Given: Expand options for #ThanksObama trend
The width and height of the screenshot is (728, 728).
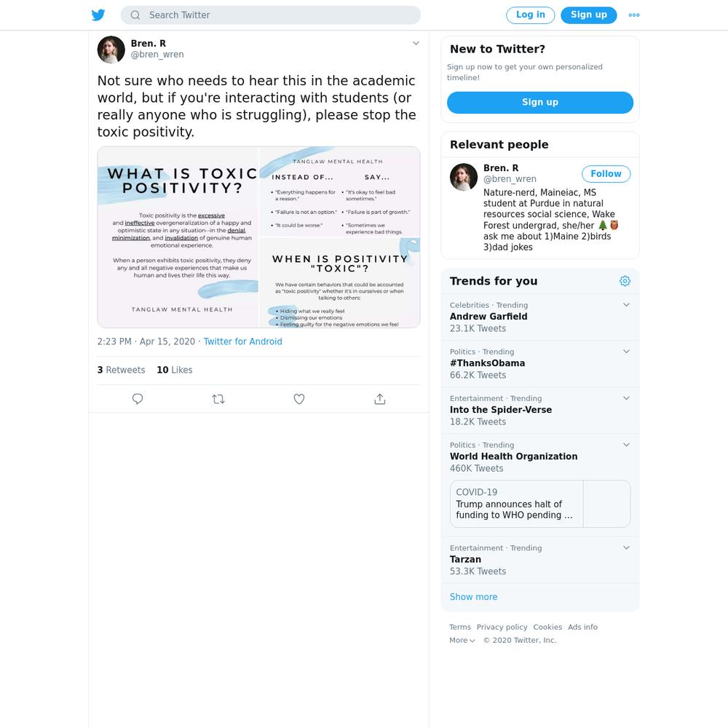Looking at the screenshot, I should pos(626,352).
